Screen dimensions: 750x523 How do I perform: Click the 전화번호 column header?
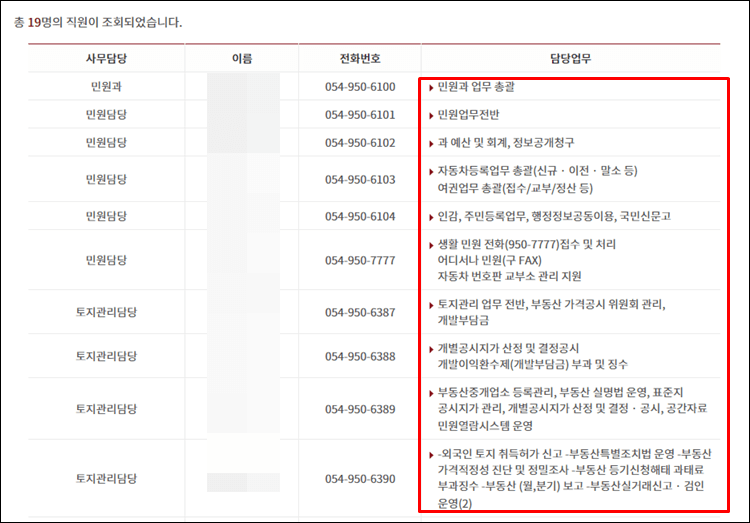[360, 58]
